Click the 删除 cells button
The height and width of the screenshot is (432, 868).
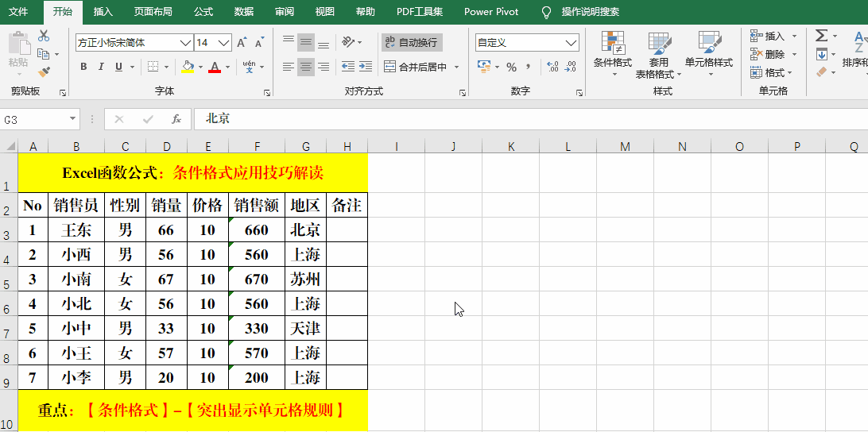tap(769, 54)
